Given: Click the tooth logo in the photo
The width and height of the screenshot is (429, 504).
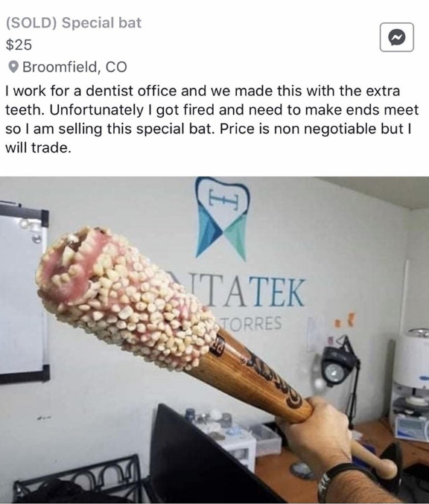Looking at the screenshot, I should pyautogui.click(x=223, y=217).
